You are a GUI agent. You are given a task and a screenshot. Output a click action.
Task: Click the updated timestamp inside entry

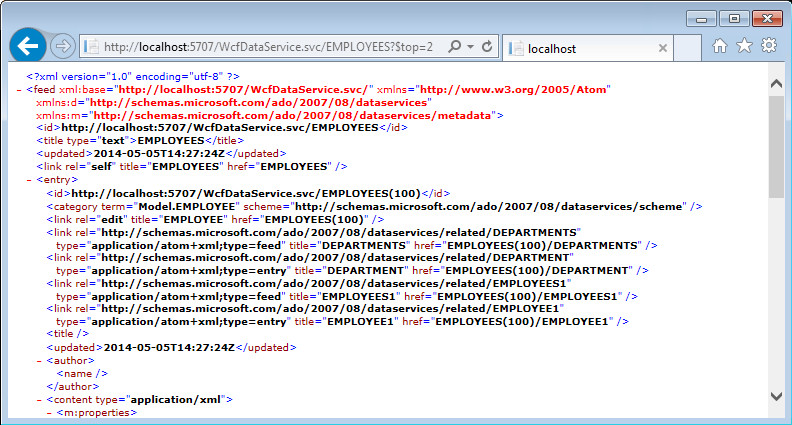169,348
